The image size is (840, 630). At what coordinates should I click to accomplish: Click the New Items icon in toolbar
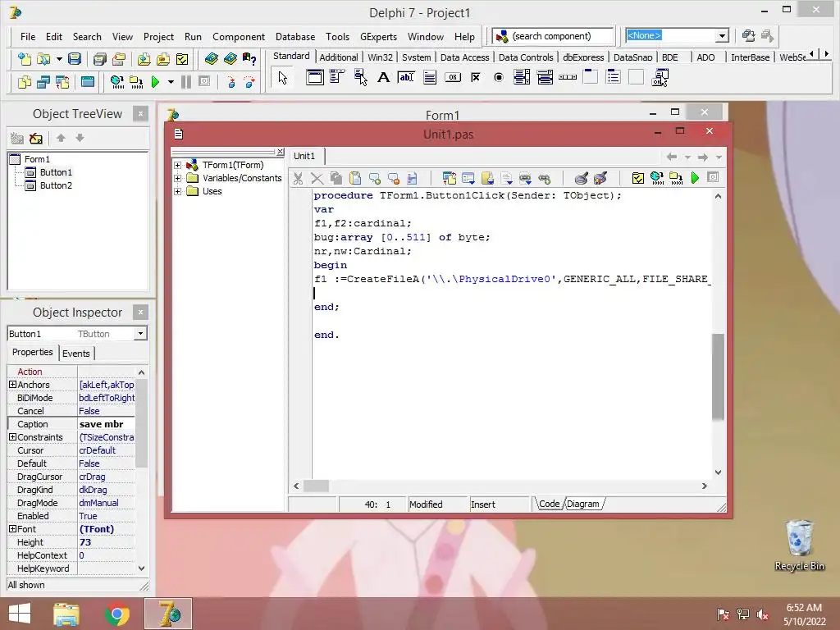[x=24, y=59]
